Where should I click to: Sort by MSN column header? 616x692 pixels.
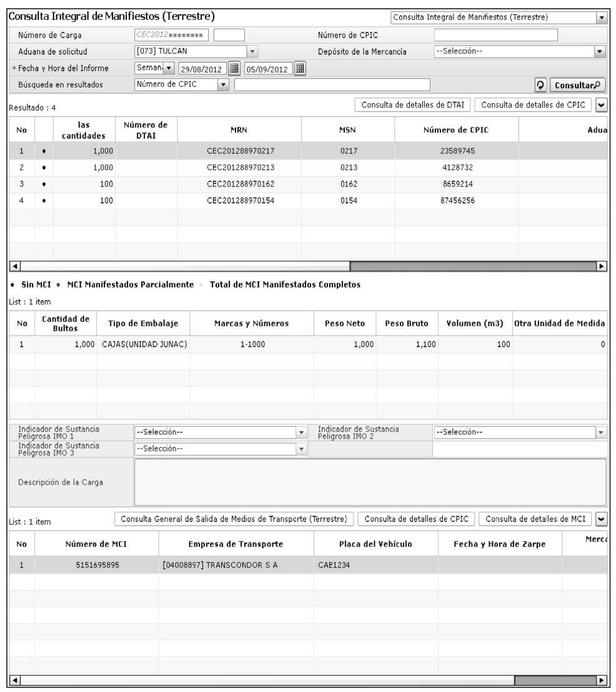[347, 130]
